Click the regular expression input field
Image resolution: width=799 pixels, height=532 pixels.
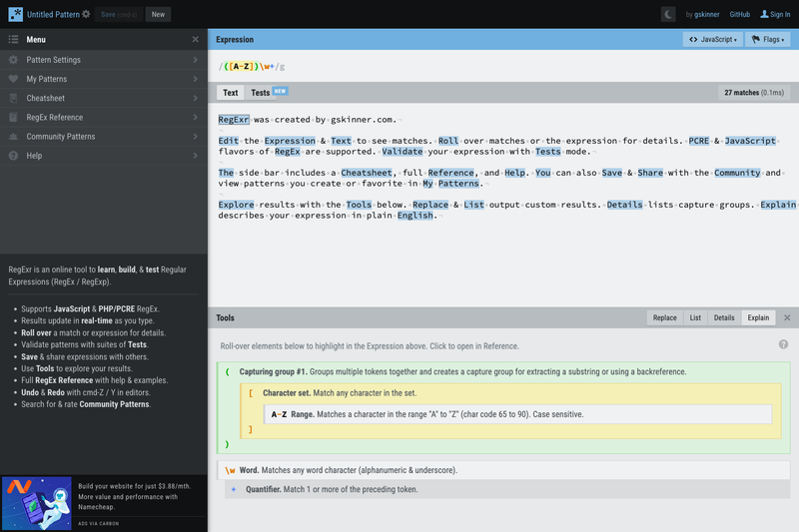tap(503, 66)
